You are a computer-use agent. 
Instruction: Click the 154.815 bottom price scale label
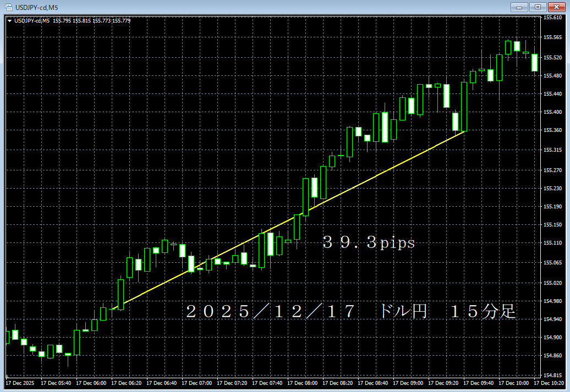pyautogui.click(x=553, y=374)
